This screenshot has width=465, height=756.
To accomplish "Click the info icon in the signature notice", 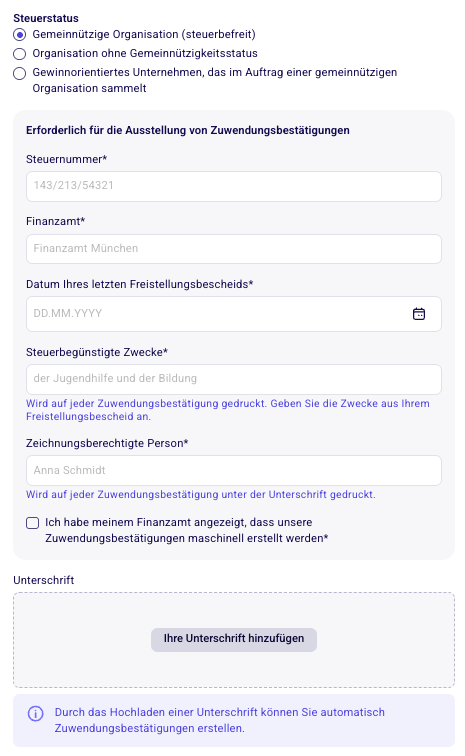I will pyautogui.click(x=35, y=713).
